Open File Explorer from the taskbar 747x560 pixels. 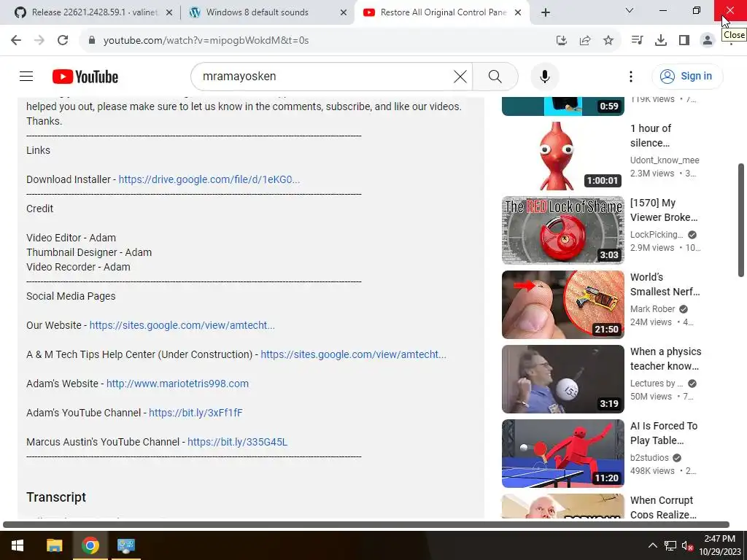[x=54, y=545]
